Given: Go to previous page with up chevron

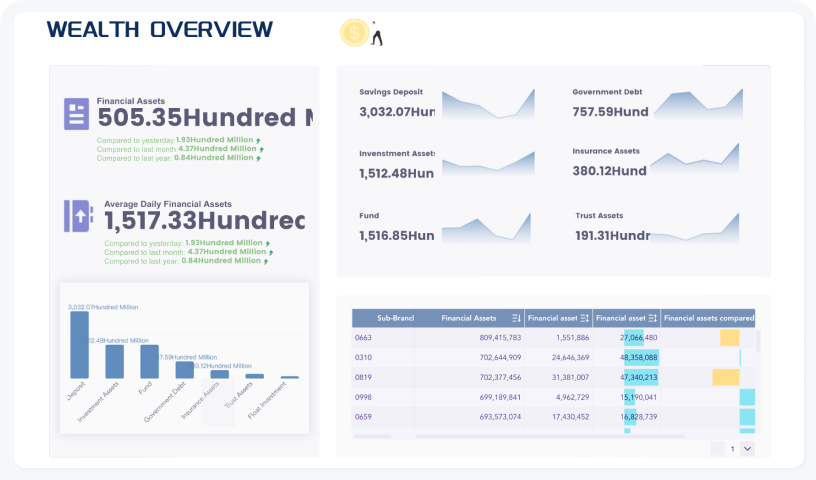Looking at the screenshot, I should point(717,449).
